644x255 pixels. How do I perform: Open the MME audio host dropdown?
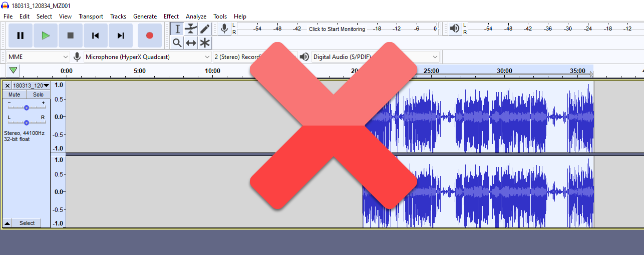(38, 57)
